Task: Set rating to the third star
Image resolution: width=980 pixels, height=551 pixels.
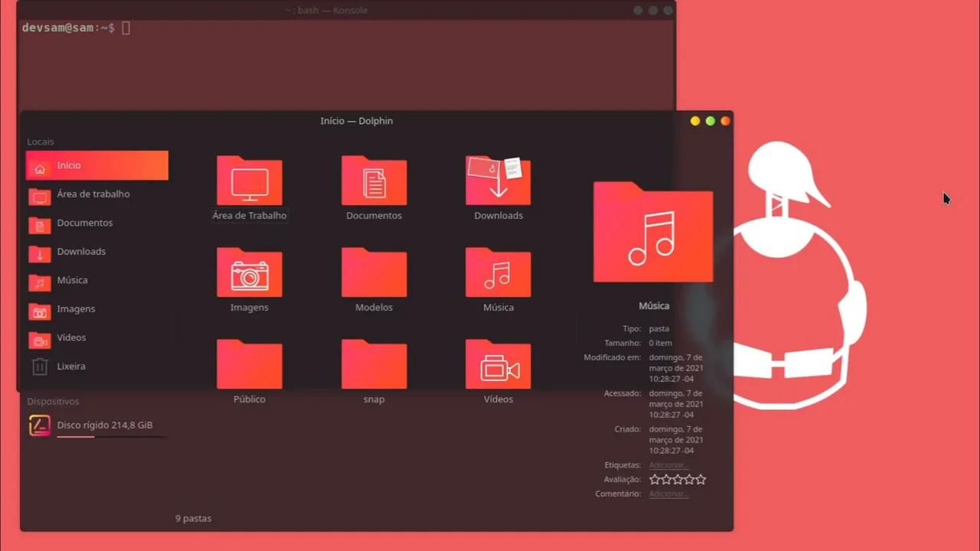Action: click(678, 480)
